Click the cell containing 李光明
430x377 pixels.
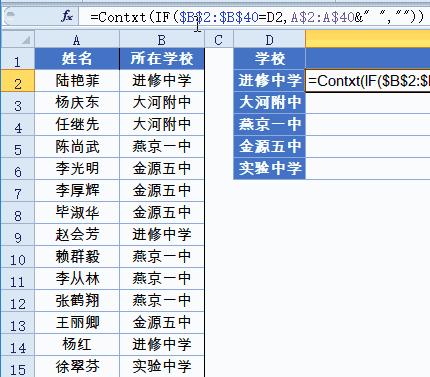click(x=77, y=169)
